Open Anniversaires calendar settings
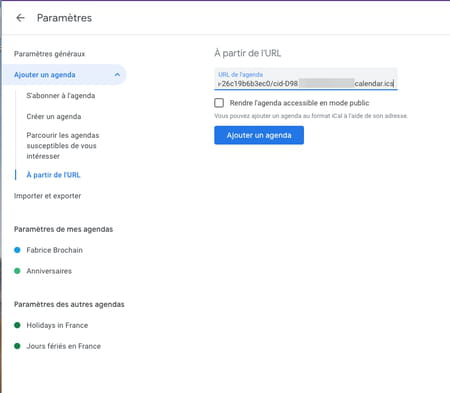The height and width of the screenshot is (393, 450). (49, 271)
